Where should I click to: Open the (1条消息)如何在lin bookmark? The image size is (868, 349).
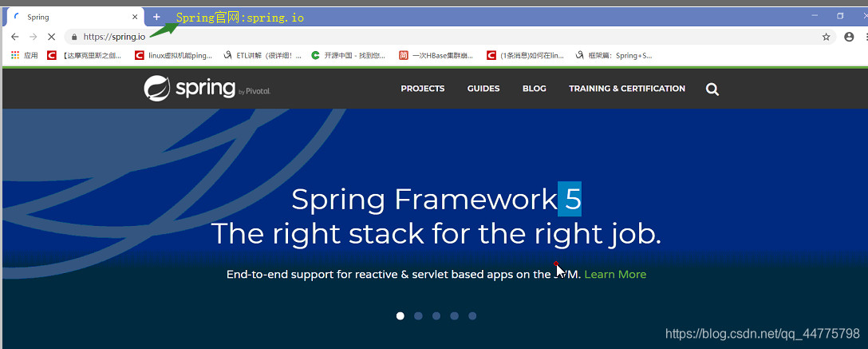pos(525,55)
